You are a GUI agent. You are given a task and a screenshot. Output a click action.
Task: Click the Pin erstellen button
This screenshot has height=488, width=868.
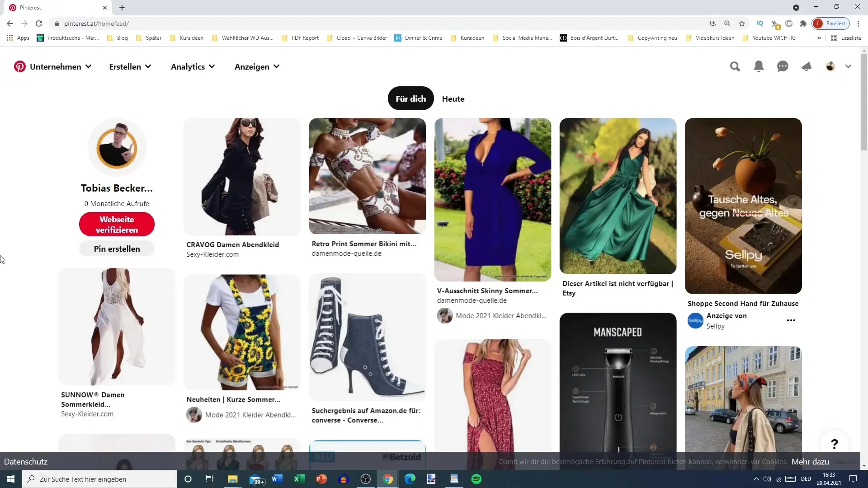pyautogui.click(x=117, y=249)
